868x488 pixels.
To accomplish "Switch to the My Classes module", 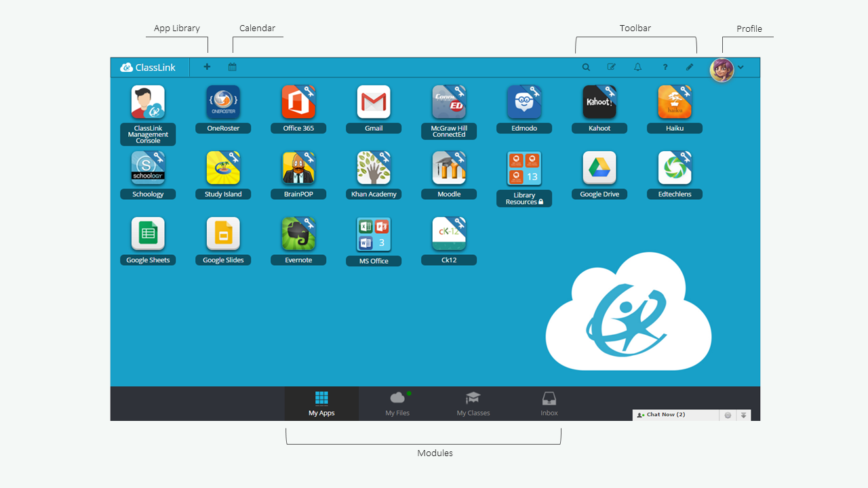I will coord(473,404).
